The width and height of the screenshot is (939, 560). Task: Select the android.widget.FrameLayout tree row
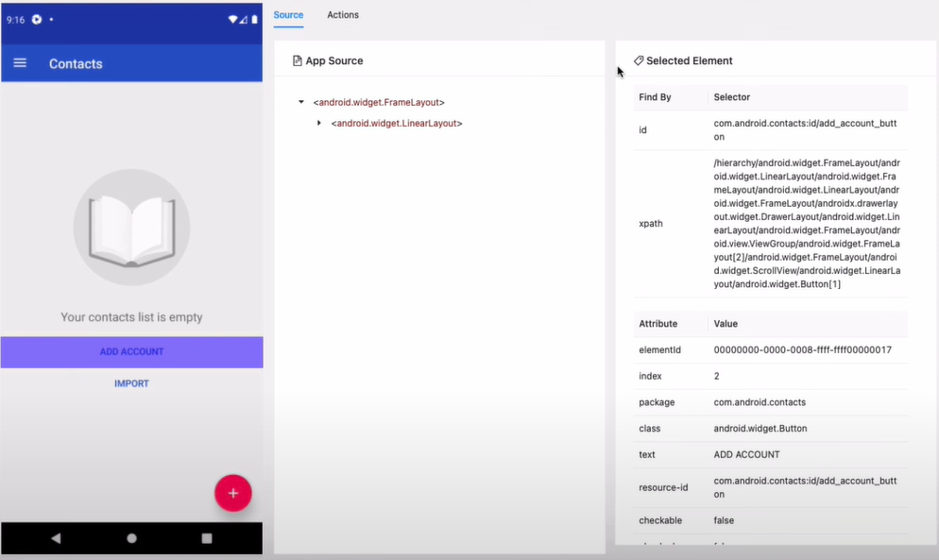click(379, 102)
